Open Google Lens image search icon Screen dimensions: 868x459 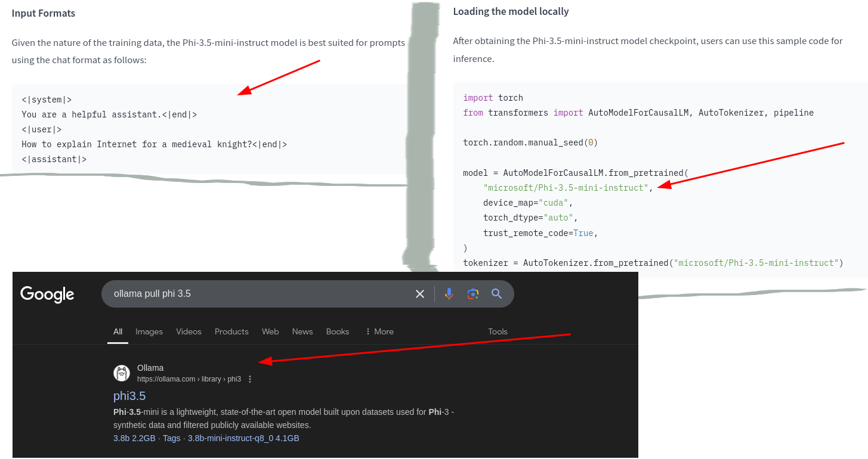click(473, 294)
